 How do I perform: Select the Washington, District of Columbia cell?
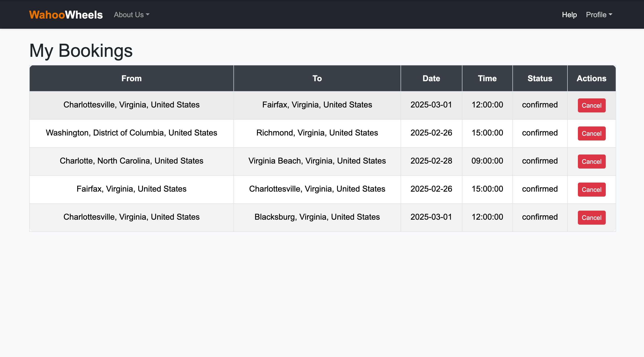pos(132,133)
